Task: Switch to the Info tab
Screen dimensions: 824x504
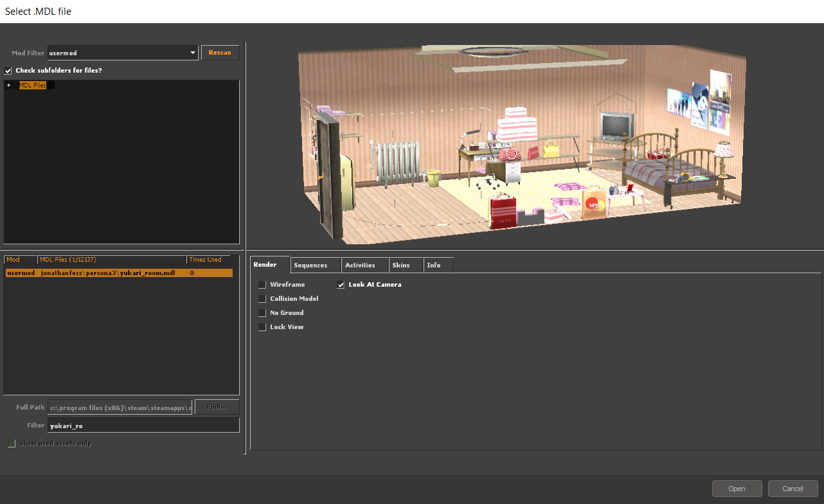Action: click(439, 265)
